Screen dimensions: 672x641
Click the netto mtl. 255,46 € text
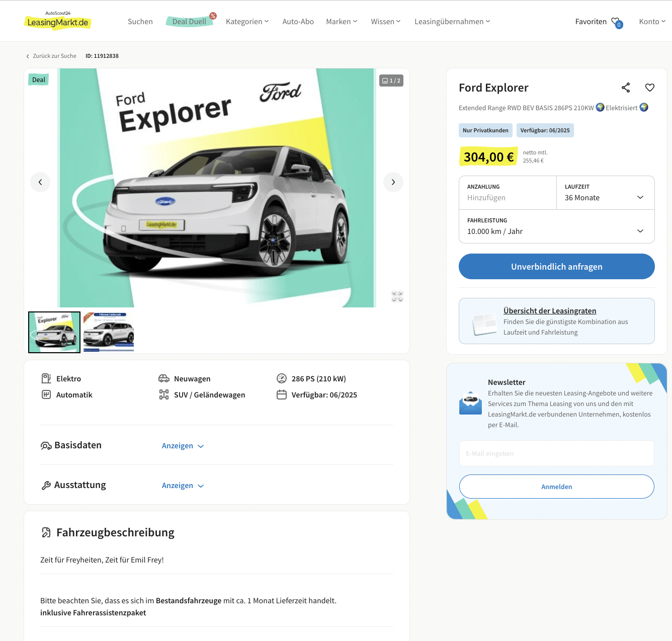535,156
